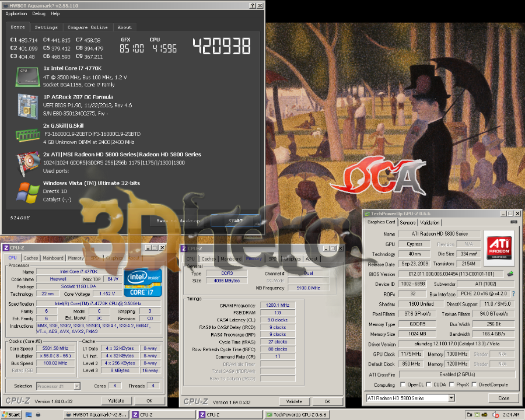Click the first CPU-Z taskbar button

coord(163,415)
